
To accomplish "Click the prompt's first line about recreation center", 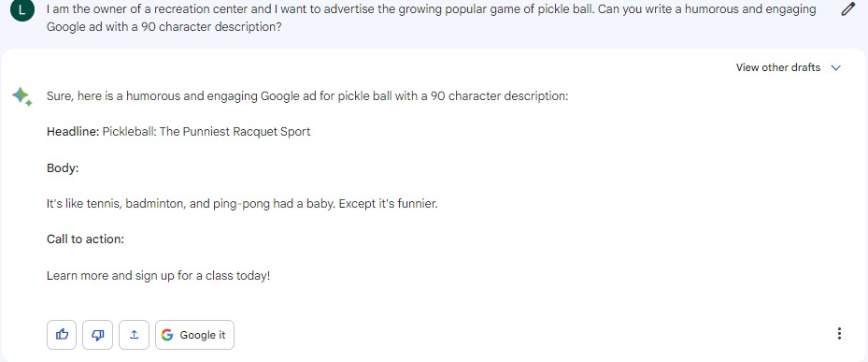I will [432, 9].
